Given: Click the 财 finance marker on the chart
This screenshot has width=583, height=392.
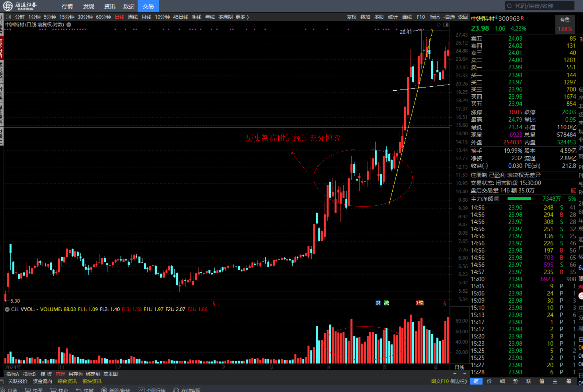Looking at the screenshot, I should click(378, 303).
